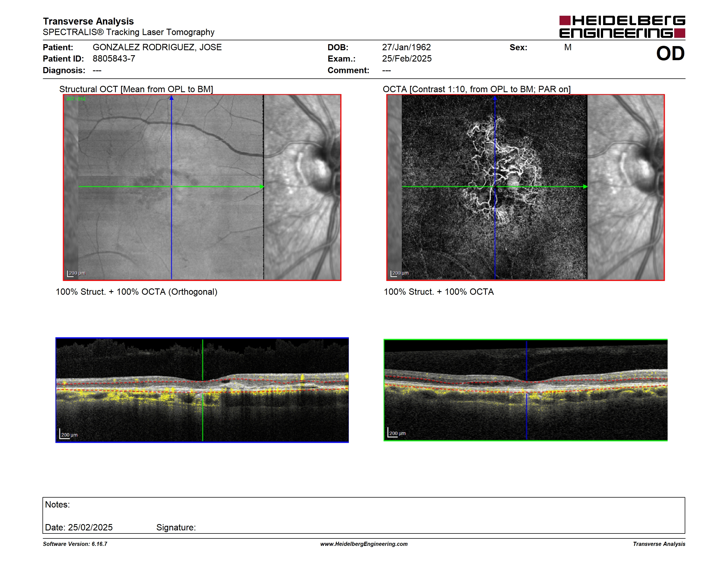The image size is (728, 563).
Task: Click the 'Notes:' field label
Action: (x=57, y=505)
